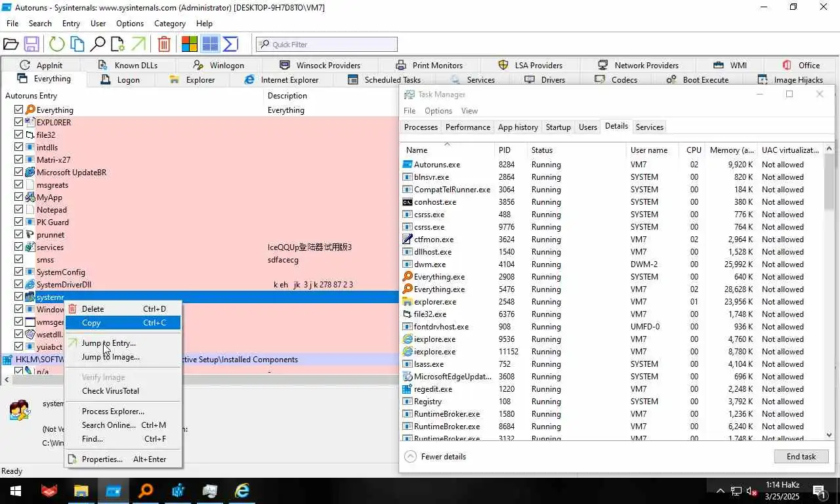The width and height of the screenshot is (840, 504).
Task: Click the regedit.exe icon in Task Manager list
Action: point(408,389)
